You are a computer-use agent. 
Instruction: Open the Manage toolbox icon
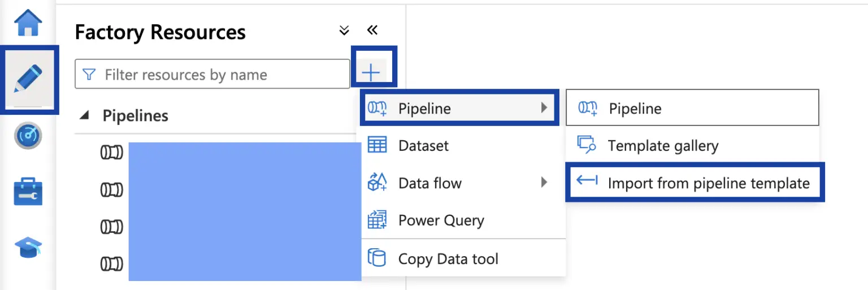point(28,192)
